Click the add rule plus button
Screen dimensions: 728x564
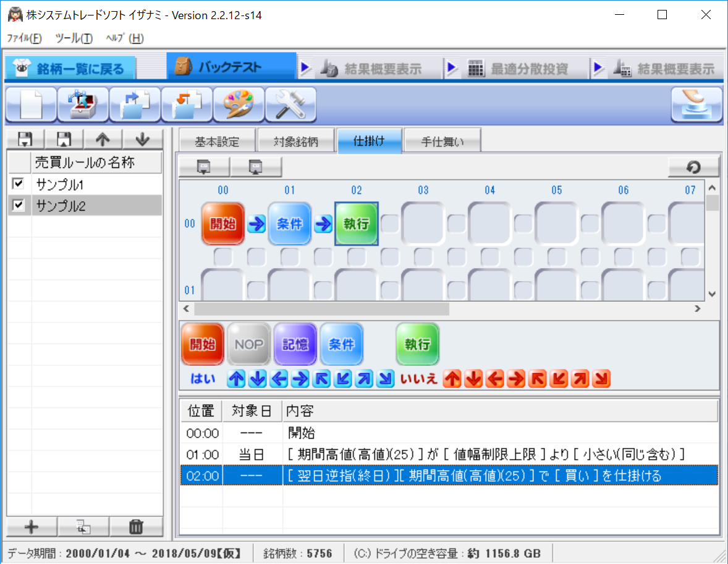pos(32,527)
